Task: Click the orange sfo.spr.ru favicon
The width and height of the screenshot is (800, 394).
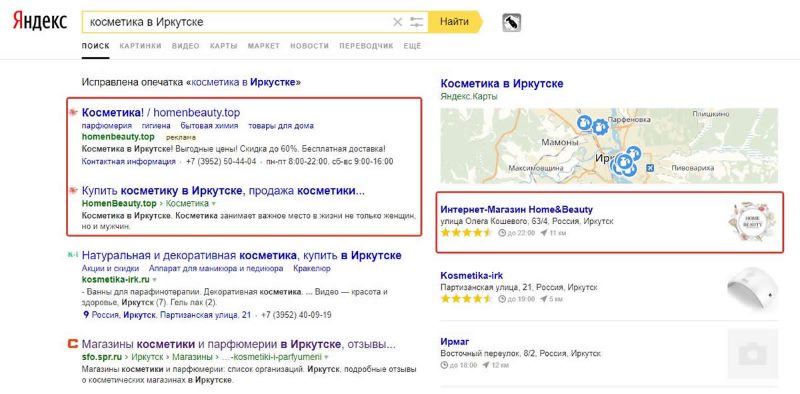Action: [x=72, y=343]
